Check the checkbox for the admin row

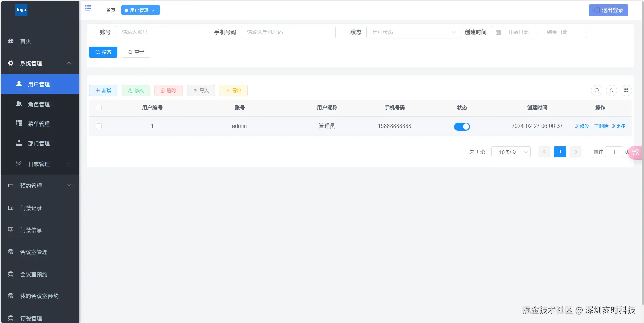pyautogui.click(x=99, y=126)
